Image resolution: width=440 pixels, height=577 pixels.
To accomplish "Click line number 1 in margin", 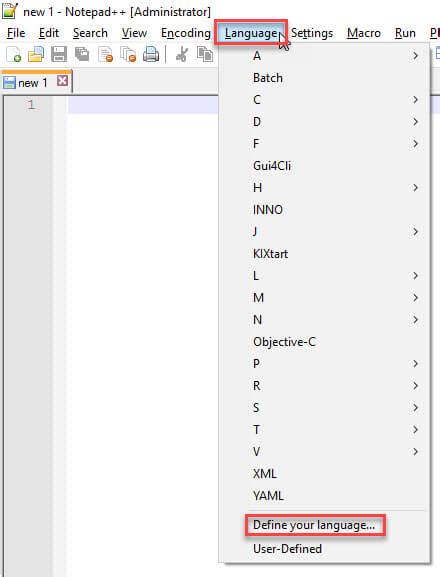I will point(32,105).
